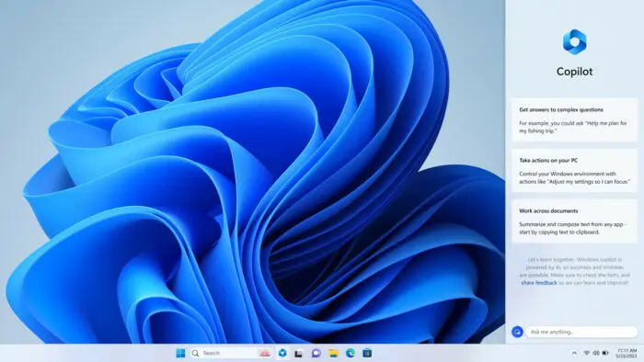Select the 'Get answers to complex questions' card

tap(575, 119)
